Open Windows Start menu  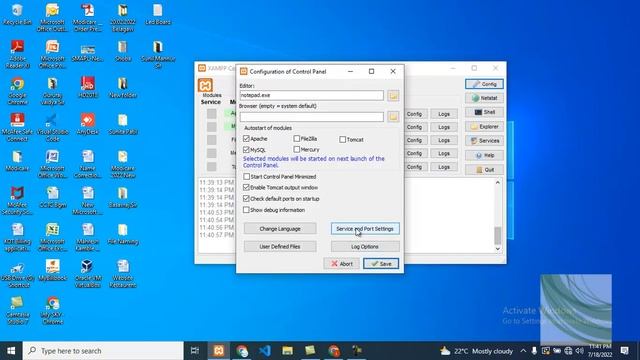click(x=11, y=351)
